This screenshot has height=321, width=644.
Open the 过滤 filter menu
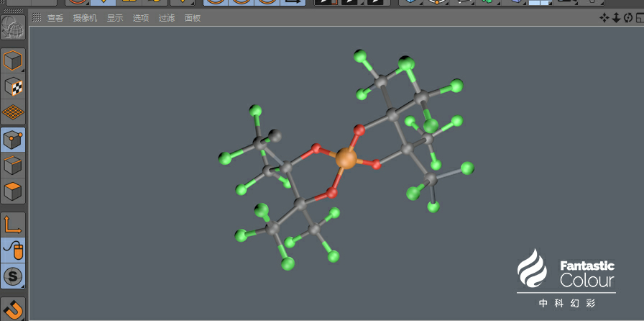pyautogui.click(x=167, y=18)
